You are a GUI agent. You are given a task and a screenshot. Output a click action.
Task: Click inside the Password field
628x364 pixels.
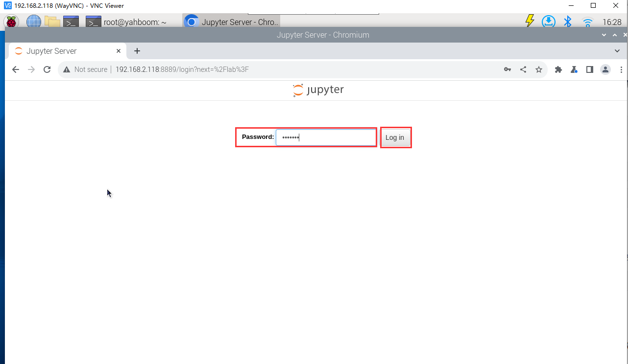pyautogui.click(x=326, y=137)
